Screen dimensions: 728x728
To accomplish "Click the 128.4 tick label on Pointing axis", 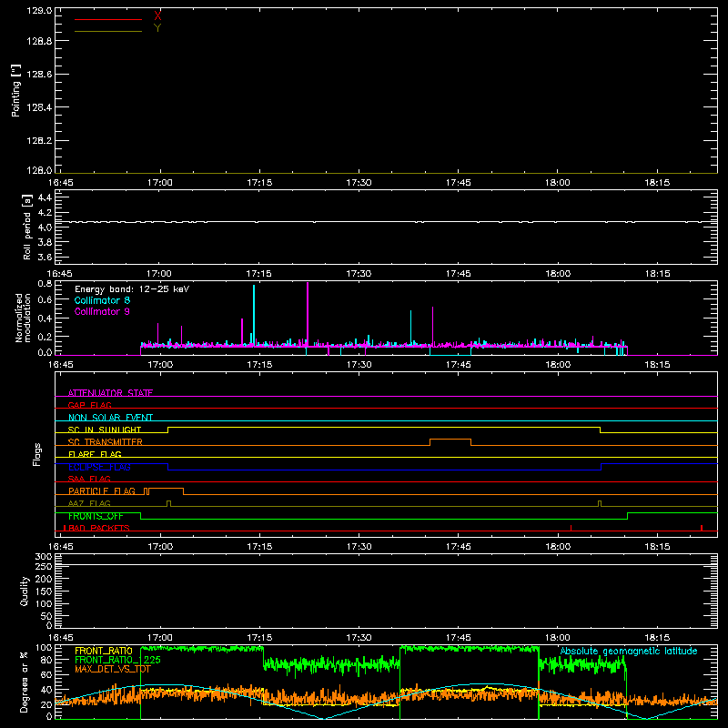I will coord(39,107).
